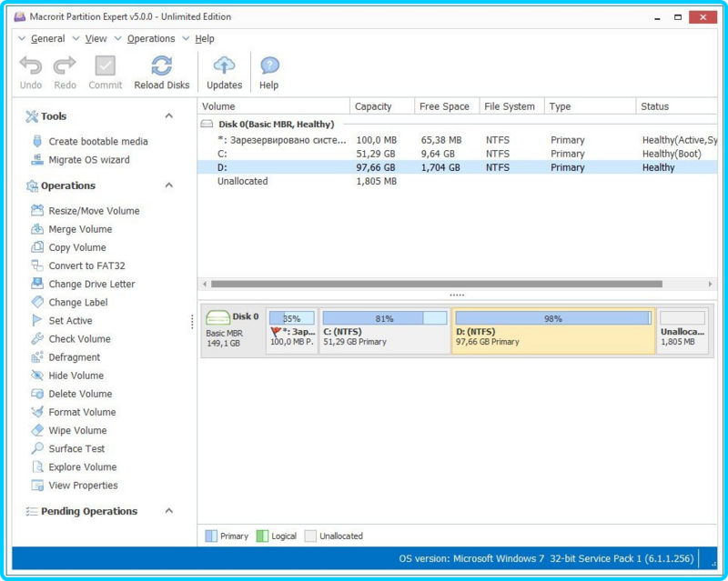Click Hide Volume eye icon entry
The image size is (728, 581).
tap(76, 376)
